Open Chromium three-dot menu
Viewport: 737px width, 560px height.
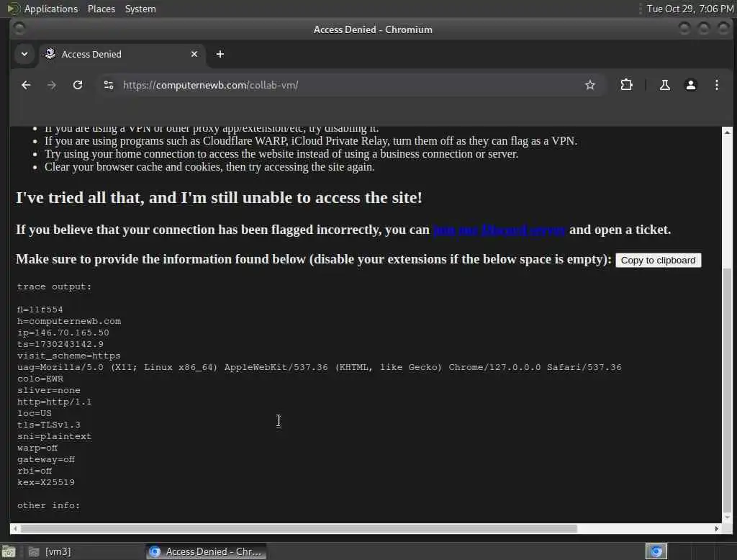coord(716,85)
